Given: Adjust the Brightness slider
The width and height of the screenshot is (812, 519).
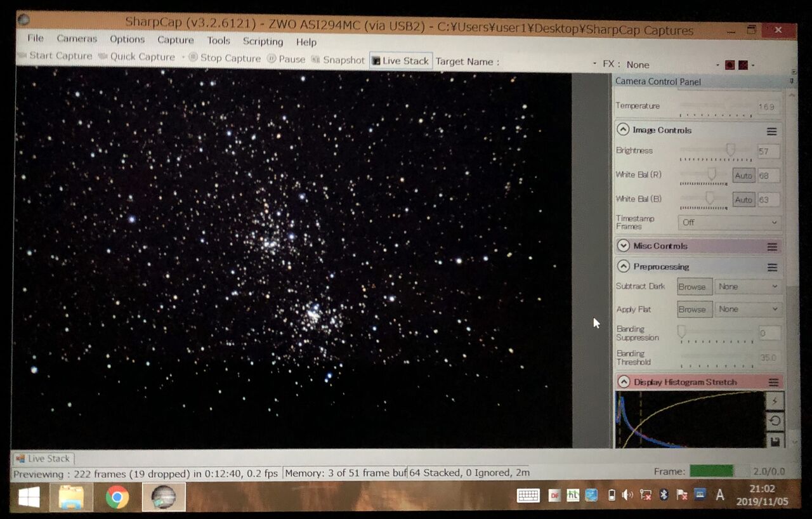Looking at the screenshot, I should pyautogui.click(x=716, y=151).
